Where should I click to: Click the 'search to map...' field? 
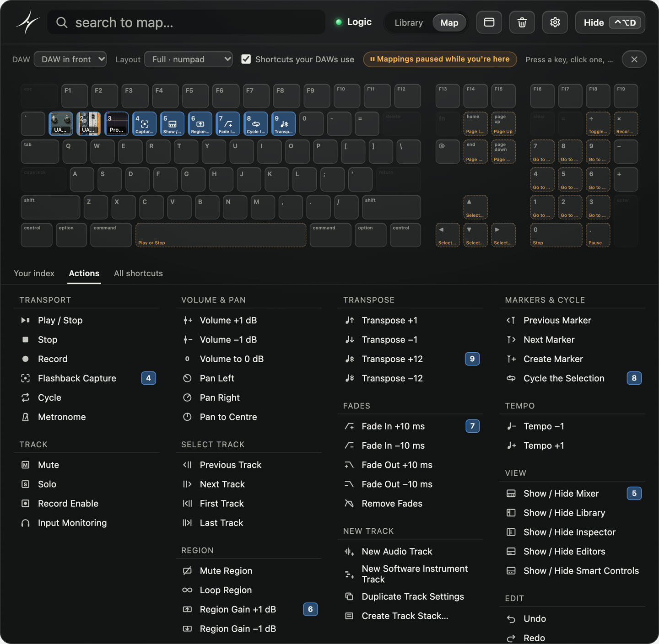(187, 22)
